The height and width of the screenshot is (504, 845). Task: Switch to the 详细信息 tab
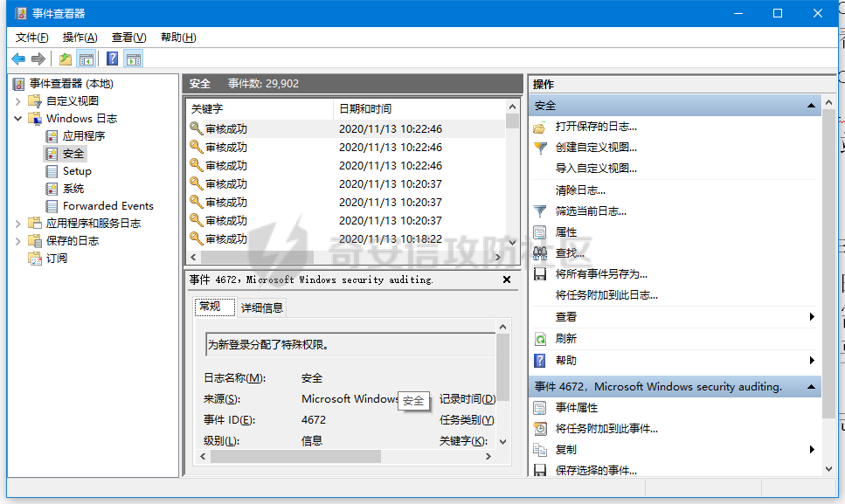(262, 307)
